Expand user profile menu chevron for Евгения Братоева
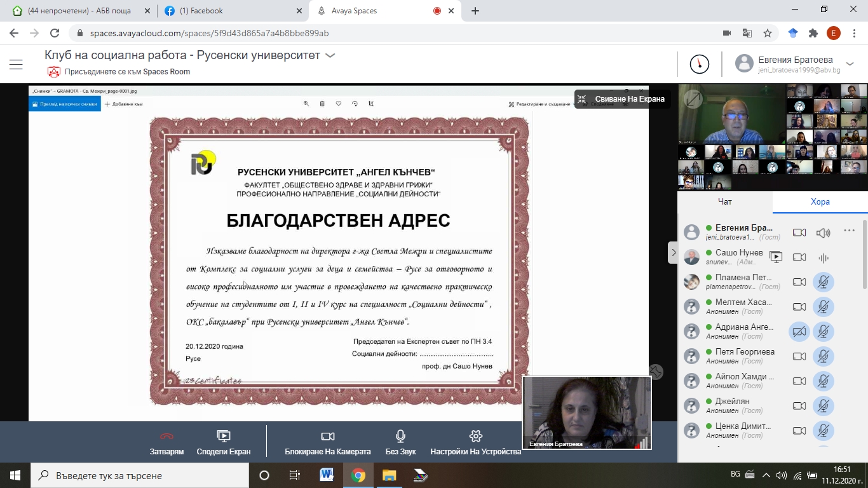Image resolution: width=868 pixels, height=488 pixels. click(850, 63)
